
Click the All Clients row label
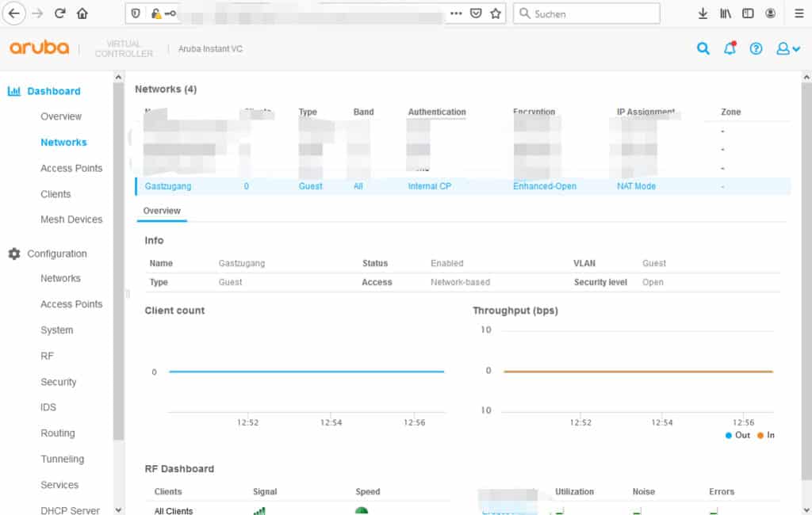point(174,511)
